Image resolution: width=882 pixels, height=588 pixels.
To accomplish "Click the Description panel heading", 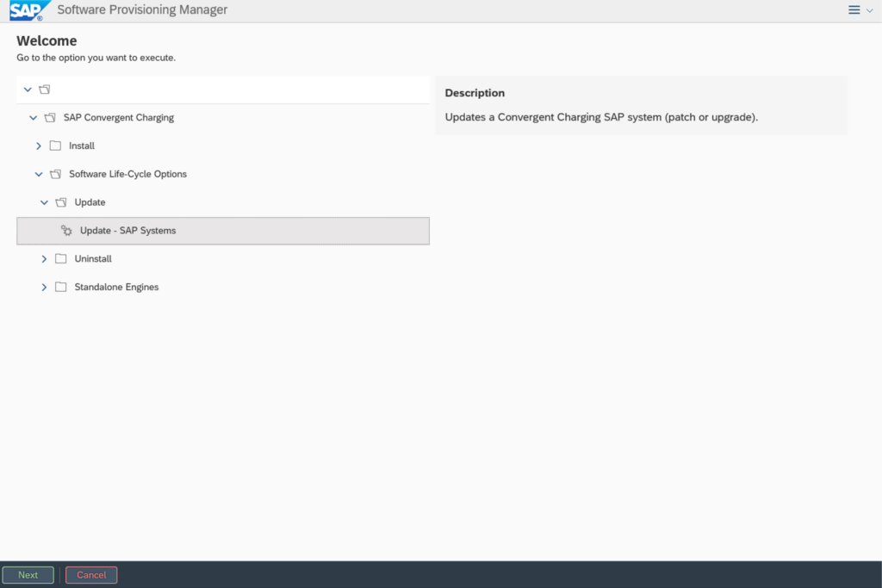I will click(475, 93).
